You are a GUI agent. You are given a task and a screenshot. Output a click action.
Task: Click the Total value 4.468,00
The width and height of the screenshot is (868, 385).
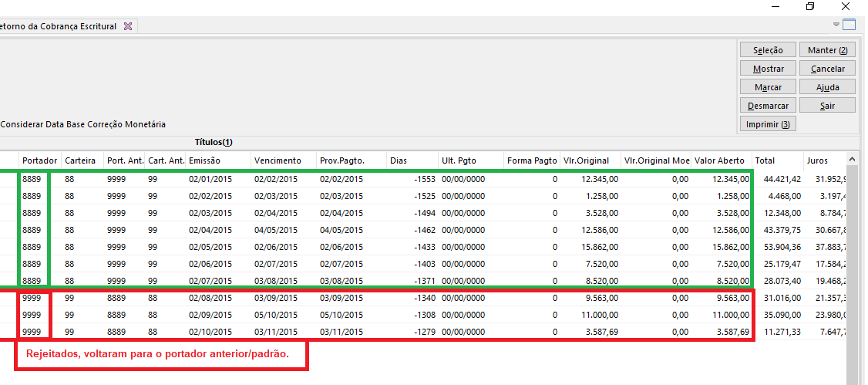[x=785, y=196]
